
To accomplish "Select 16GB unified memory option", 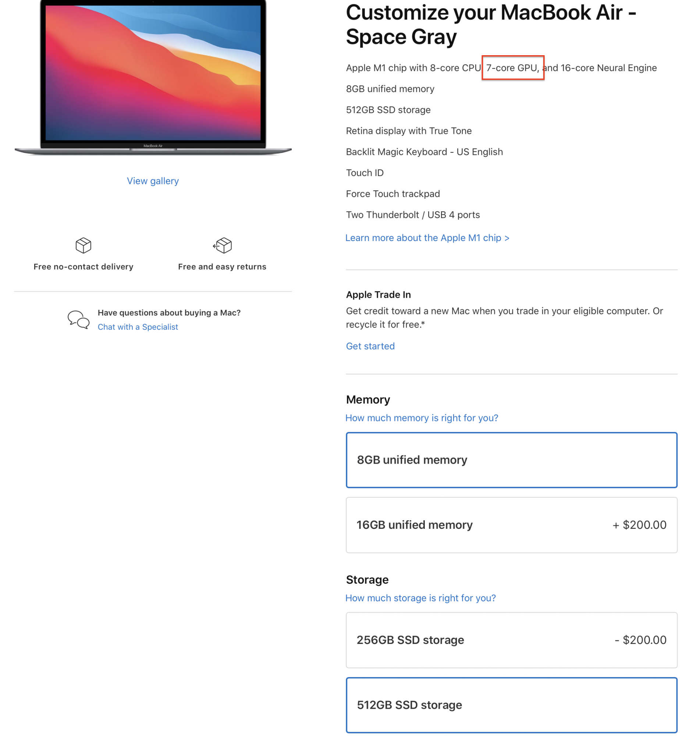I will point(512,525).
